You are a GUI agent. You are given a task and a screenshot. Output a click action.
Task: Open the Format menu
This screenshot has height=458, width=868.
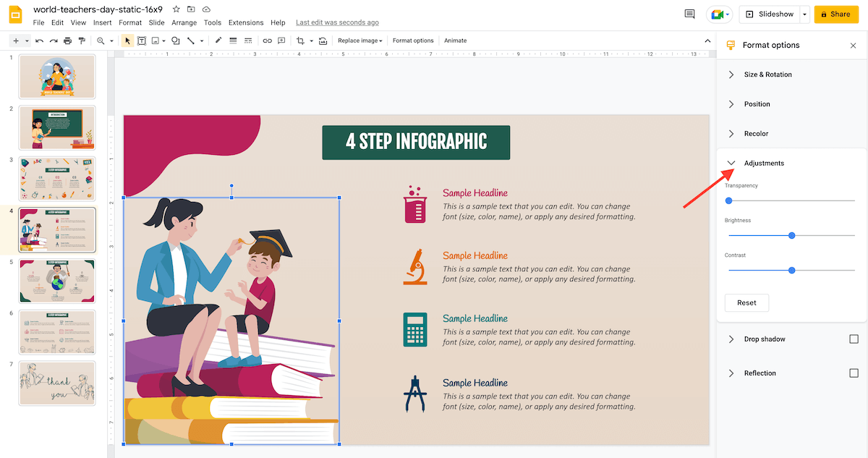coord(130,22)
